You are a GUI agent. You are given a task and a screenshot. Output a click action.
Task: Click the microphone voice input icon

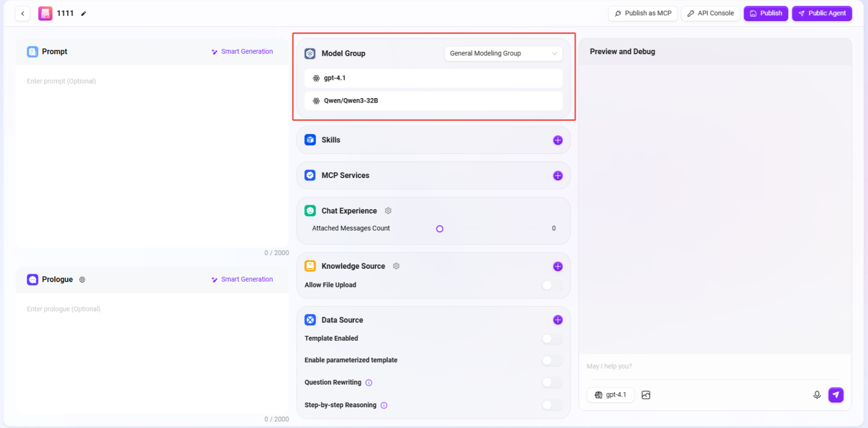tap(817, 394)
